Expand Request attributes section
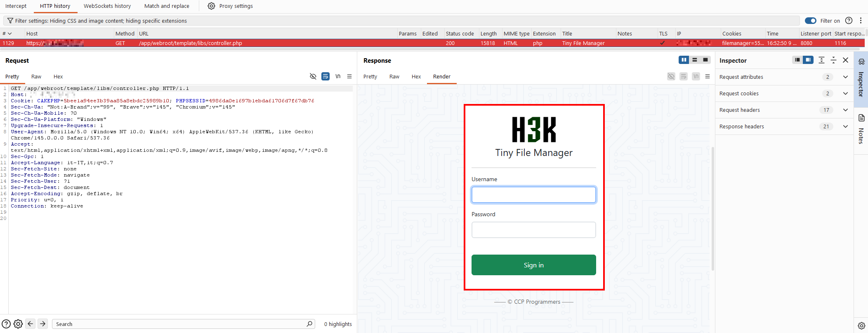 pos(845,77)
